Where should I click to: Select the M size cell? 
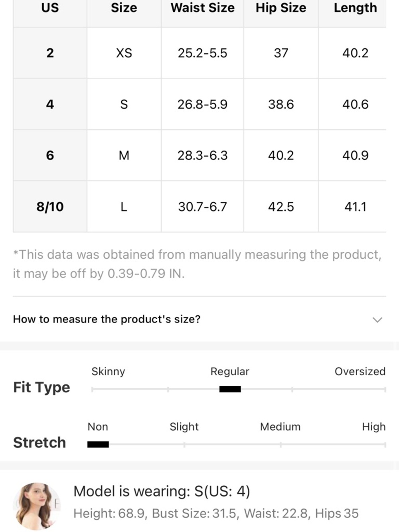[x=124, y=155]
